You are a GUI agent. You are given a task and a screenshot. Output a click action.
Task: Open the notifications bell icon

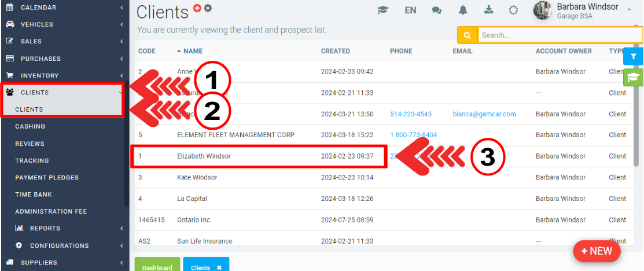coord(463,10)
